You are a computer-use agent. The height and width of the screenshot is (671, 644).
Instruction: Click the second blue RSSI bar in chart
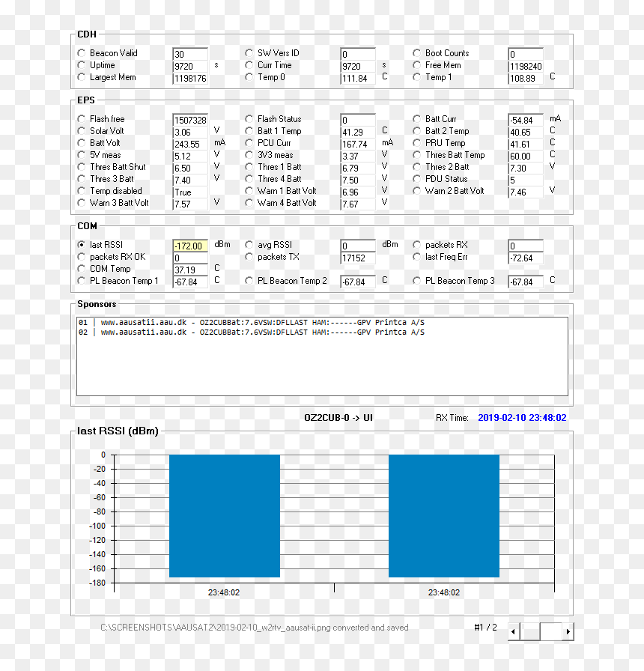(444, 516)
